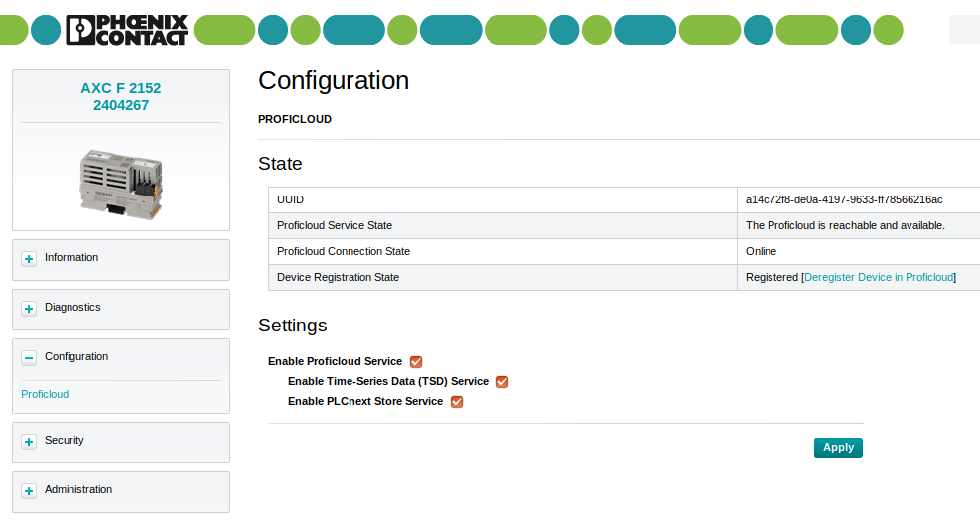Expand the Information section plus icon
Screen dimensions: 980x524
(x=29, y=259)
